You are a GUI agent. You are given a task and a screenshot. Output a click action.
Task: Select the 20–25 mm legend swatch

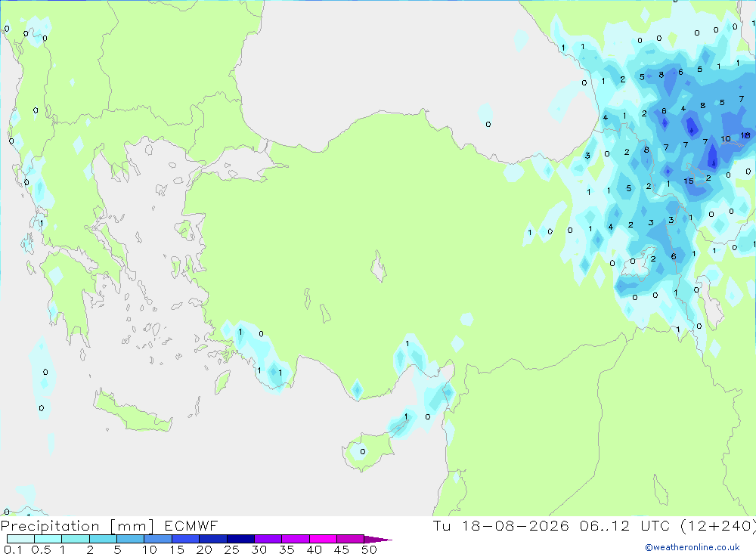pyautogui.click(x=213, y=539)
